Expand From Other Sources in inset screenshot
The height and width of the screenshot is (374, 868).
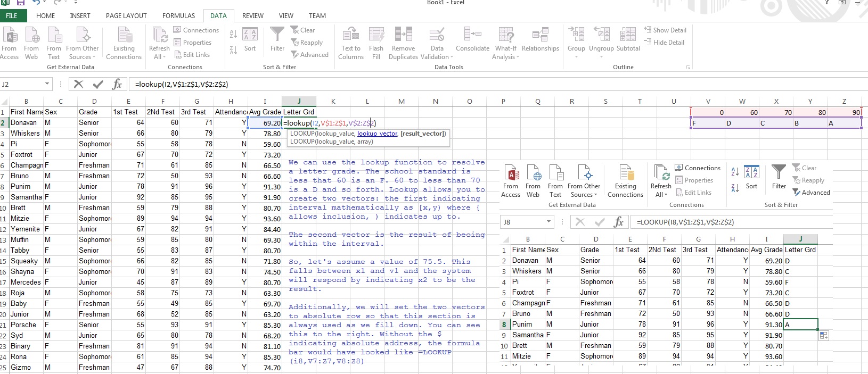[x=584, y=181]
